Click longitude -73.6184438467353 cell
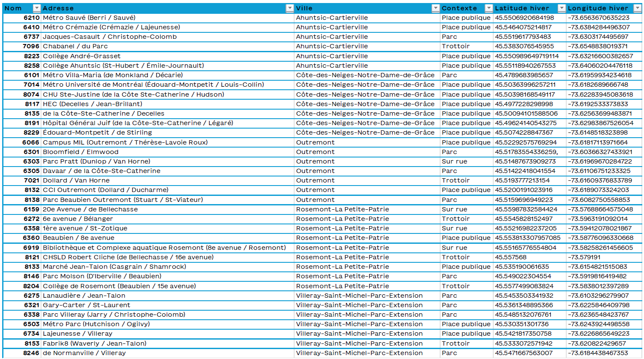Image resolution: width=644 pixels, height=359 pixels. point(604,353)
